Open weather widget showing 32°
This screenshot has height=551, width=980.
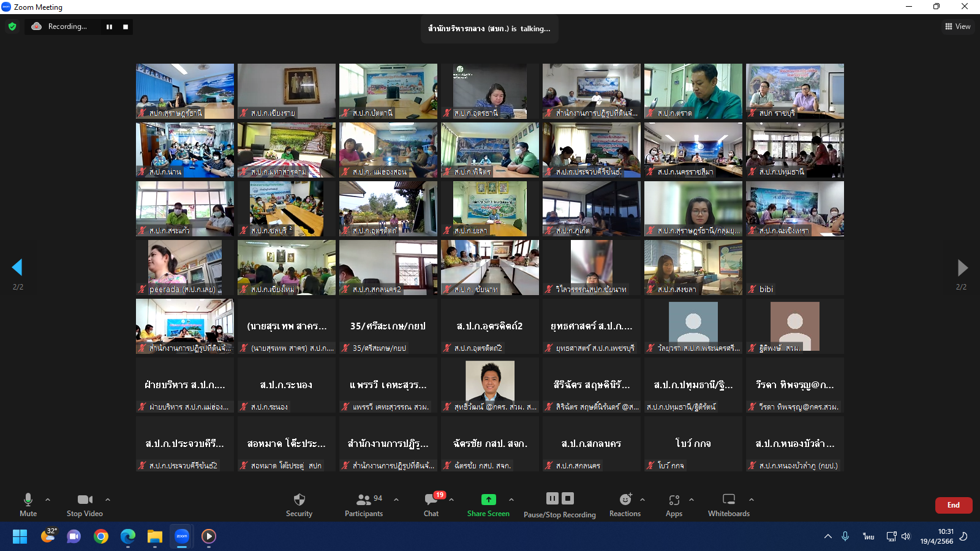click(48, 536)
